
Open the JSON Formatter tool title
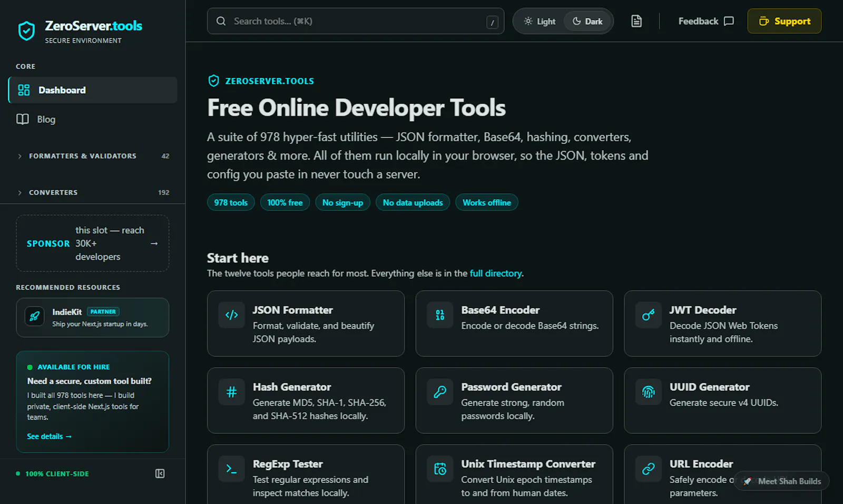coord(293,310)
